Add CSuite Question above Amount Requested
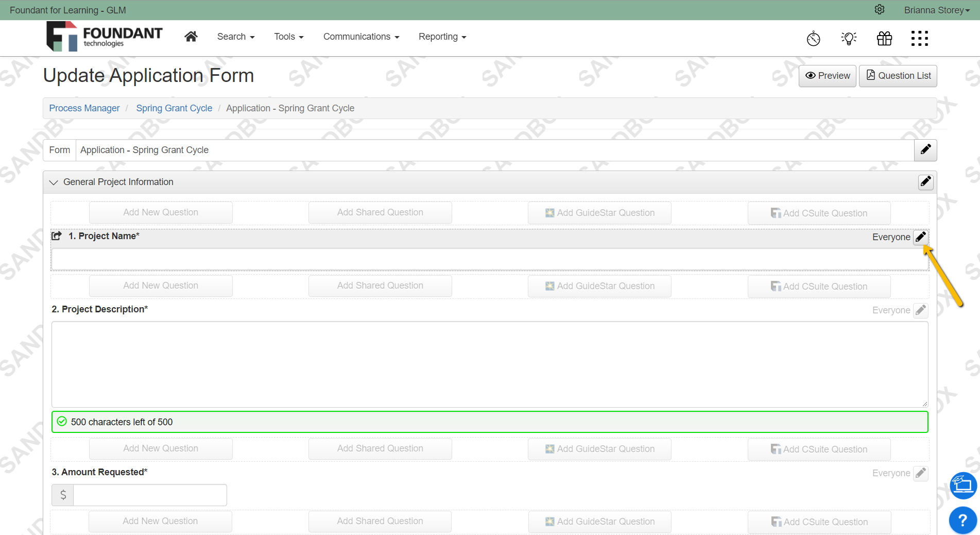This screenshot has width=980, height=535. pos(819,449)
